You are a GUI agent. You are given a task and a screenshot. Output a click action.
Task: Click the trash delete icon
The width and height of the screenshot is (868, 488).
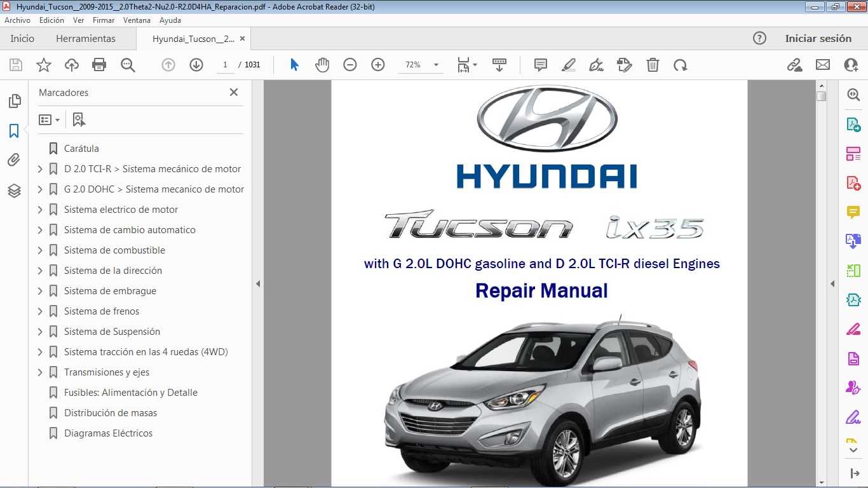(x=653, y=65)
